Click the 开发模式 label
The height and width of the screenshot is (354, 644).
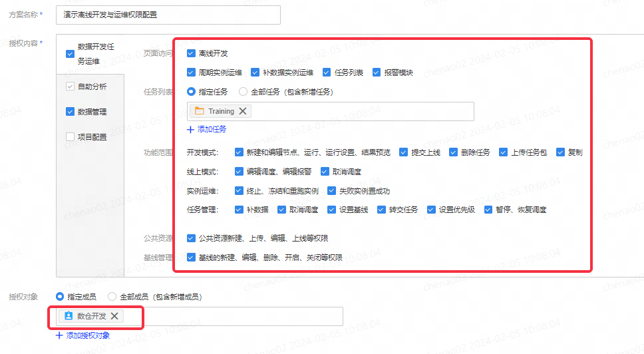pos(202,152)
